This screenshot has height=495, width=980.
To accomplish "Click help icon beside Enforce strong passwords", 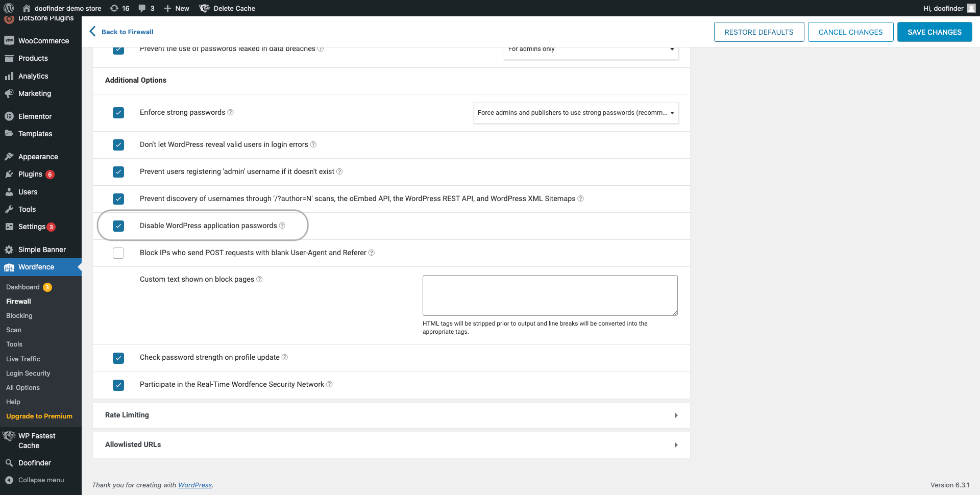I will pyautogui.click(x=230, y=112).
